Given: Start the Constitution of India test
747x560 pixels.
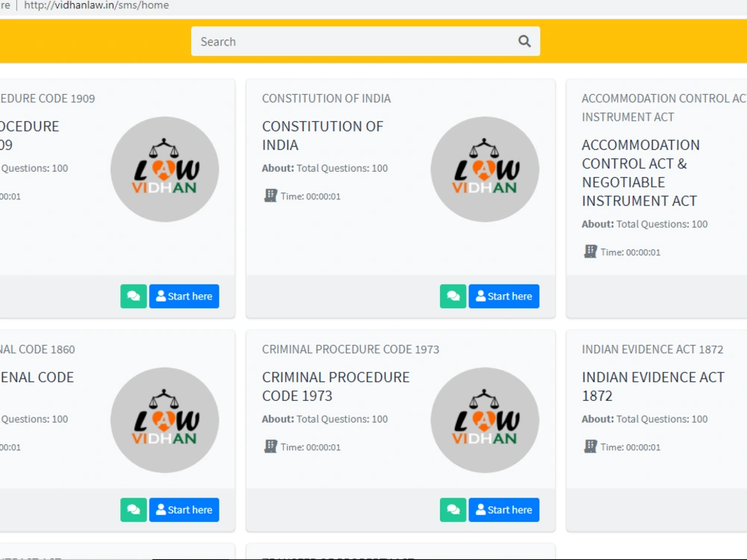Looking at the screenshot, I should 504,296.
